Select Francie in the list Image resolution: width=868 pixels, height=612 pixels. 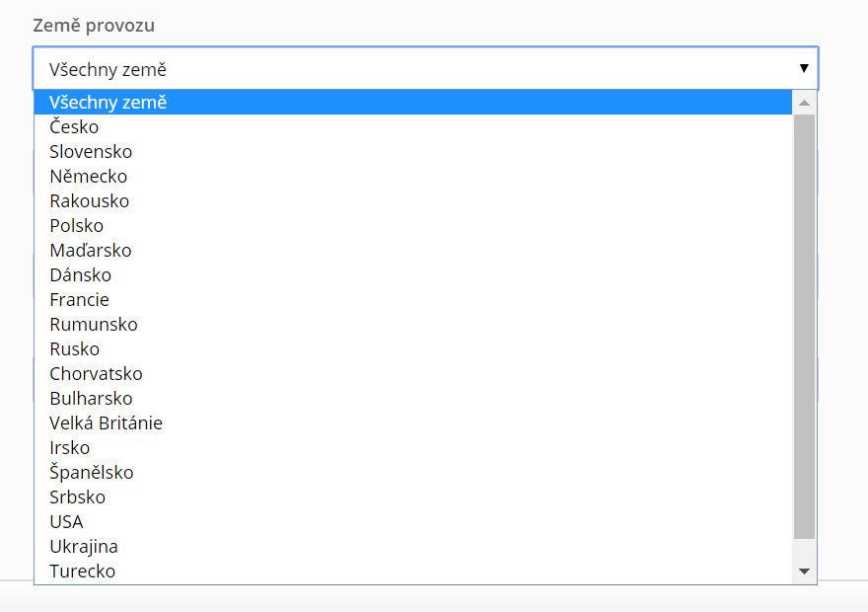413,300
